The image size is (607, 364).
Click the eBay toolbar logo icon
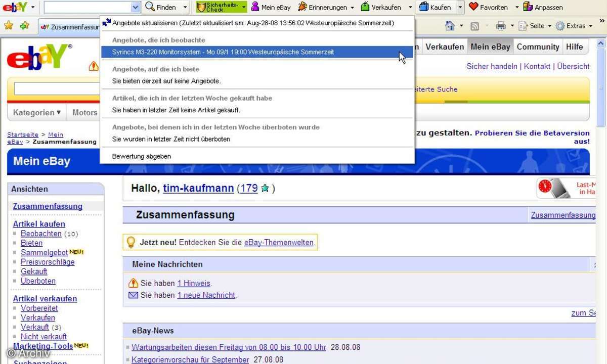point(15,7)
